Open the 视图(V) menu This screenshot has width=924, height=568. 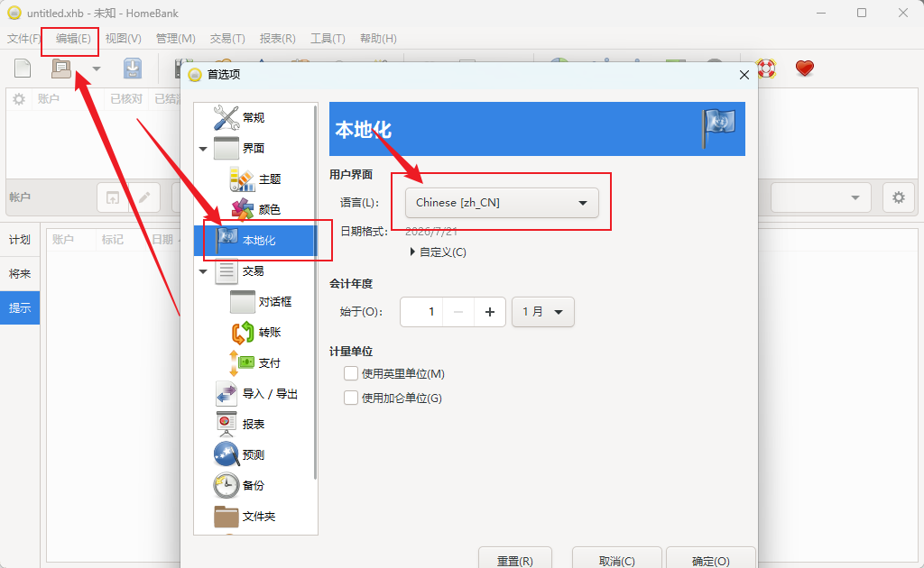pos(123,38)
